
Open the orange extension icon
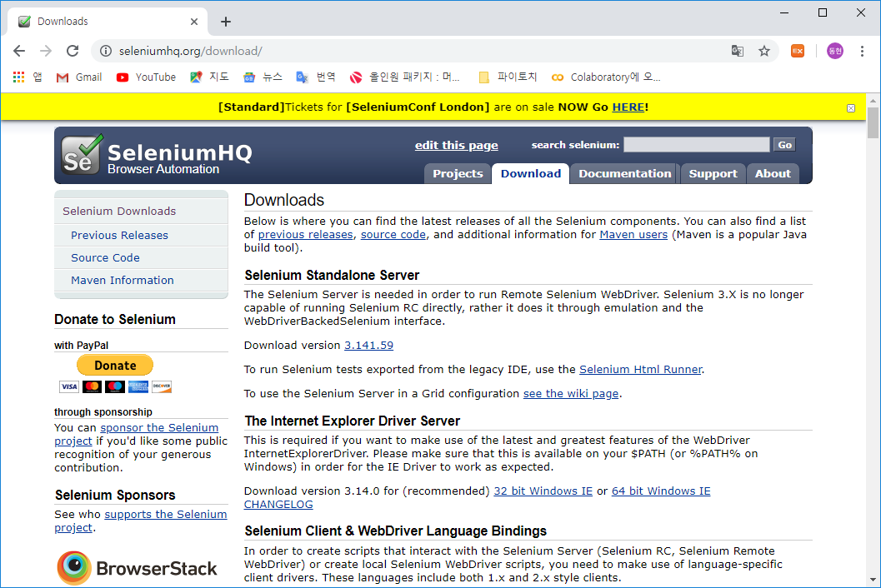[x=798, y=51]
